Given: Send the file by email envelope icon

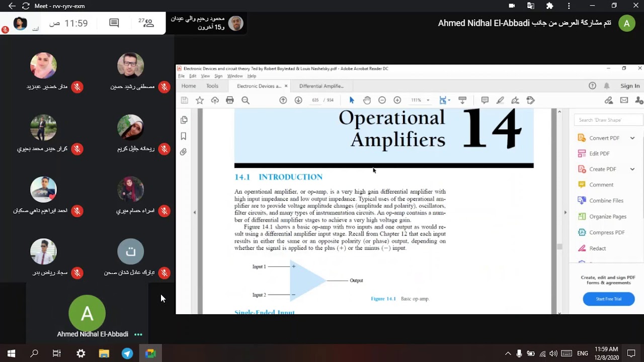Looking at the screenshot, I should pyautogui.click(x=624, y=100).
